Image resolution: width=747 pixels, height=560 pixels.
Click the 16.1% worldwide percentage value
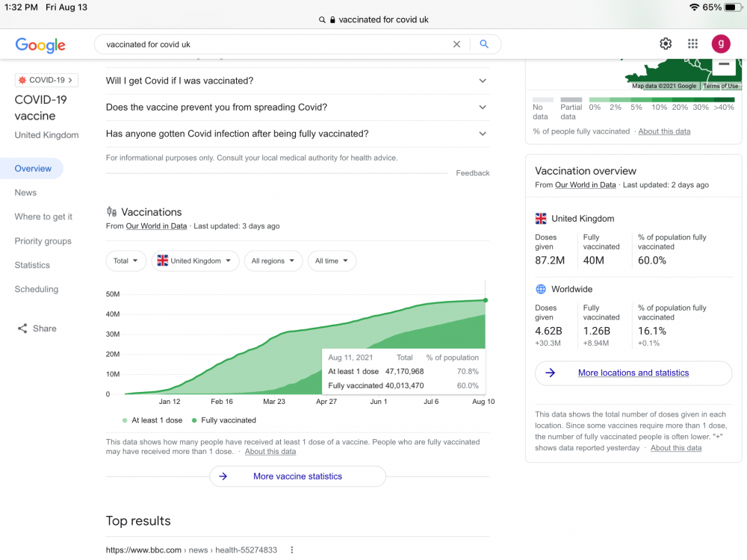(652, 331)
